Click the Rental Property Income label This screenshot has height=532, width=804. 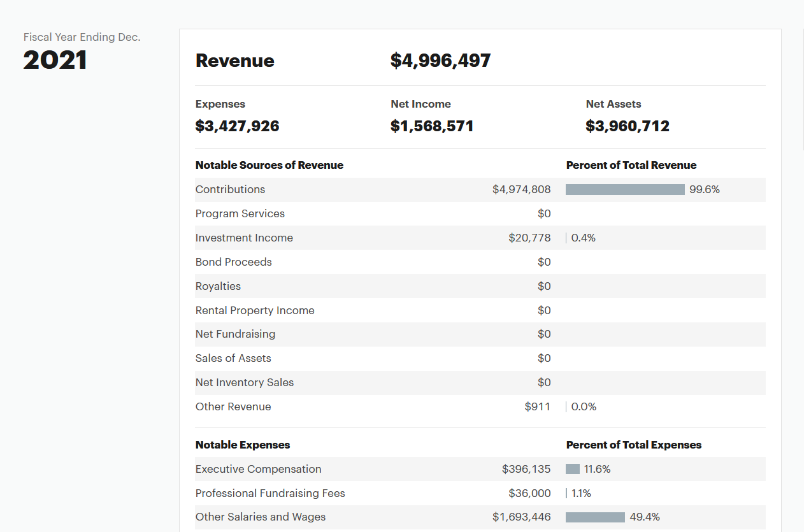click(x=255, y=310)
